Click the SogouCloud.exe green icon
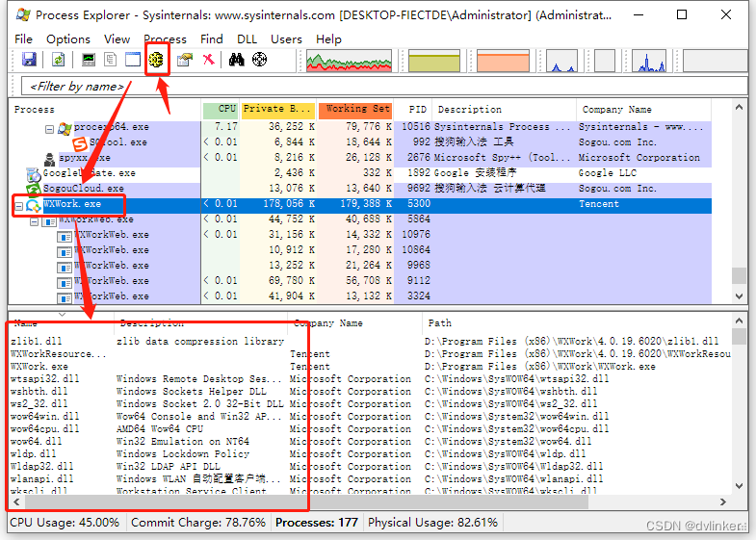The width and height of the screenshot is (756, 540). coord(34,190)
